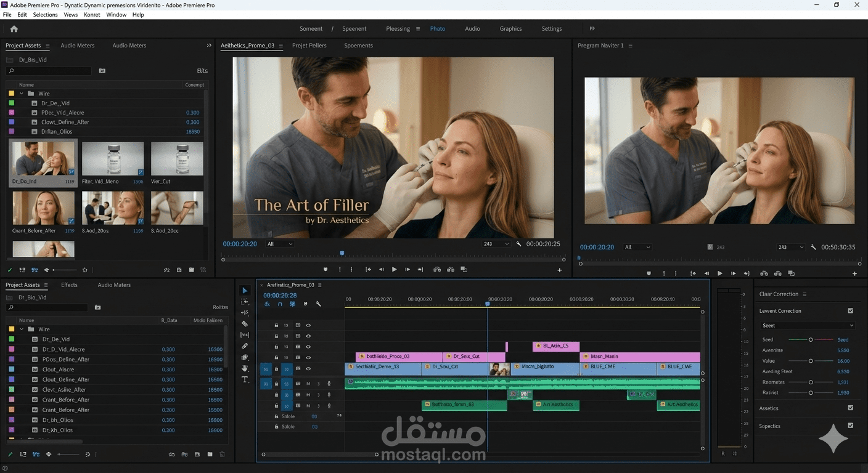The height and width of the screenshot is (473, 868).
Task: Select the Selection tool in the timeline toolbar
Action: (244, 290)
